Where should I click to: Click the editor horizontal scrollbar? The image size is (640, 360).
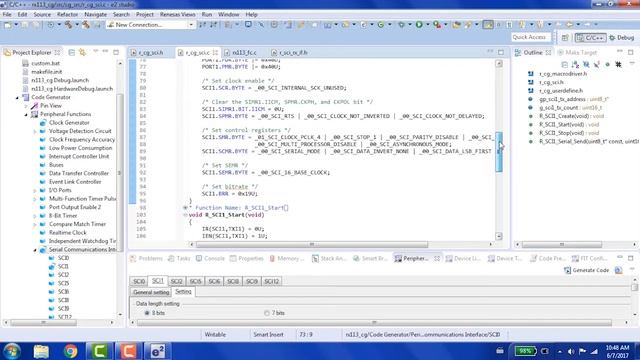click(312, 244)
